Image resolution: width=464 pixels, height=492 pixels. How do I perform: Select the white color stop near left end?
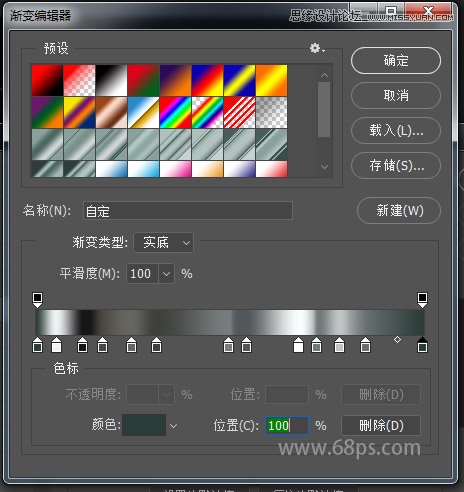pyautogui.click(x=57, y=345)
